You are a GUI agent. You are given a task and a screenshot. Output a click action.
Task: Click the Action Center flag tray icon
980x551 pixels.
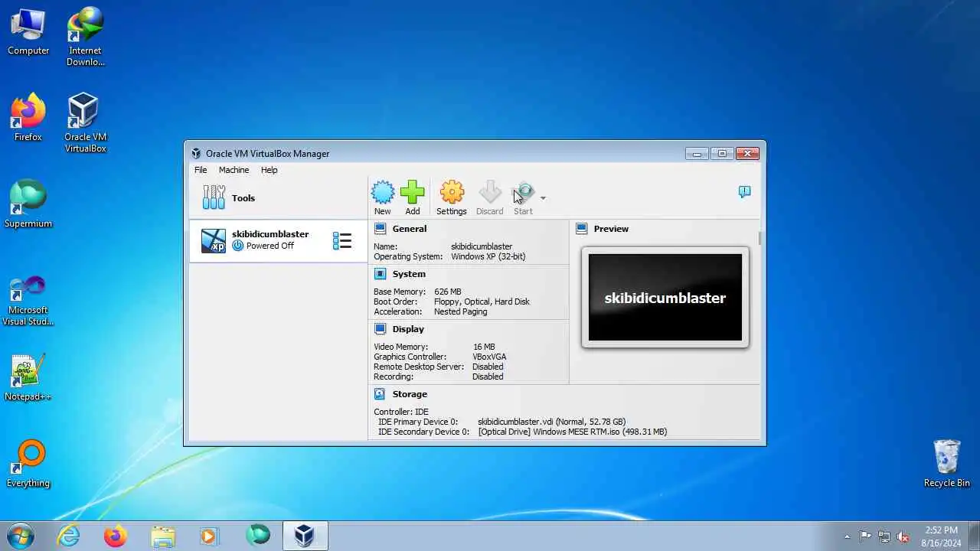866,536
